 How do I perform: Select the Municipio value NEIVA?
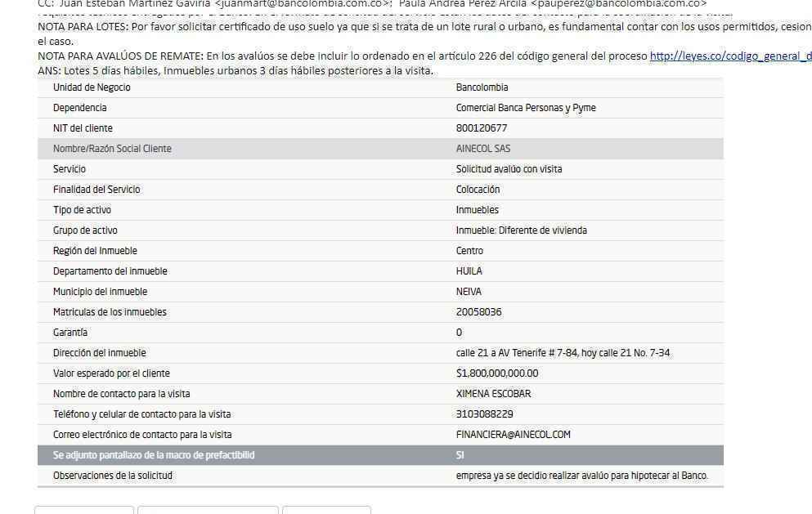click(469, 292)
